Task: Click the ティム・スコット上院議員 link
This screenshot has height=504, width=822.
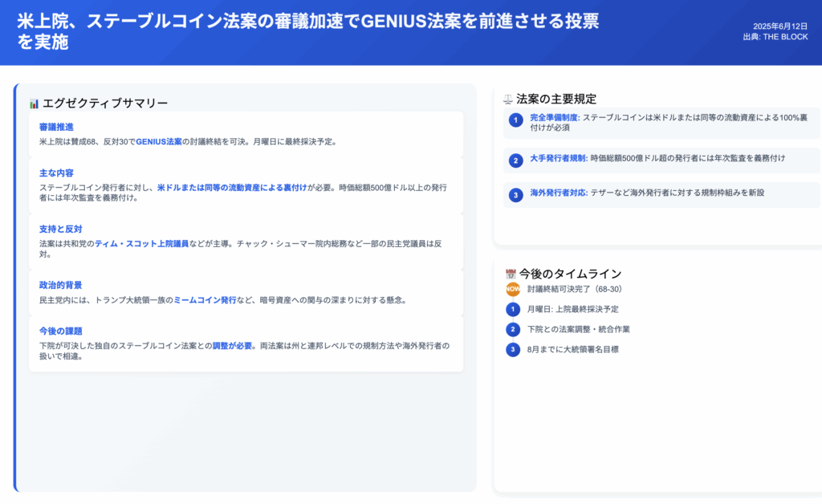Action: point(141,244)
